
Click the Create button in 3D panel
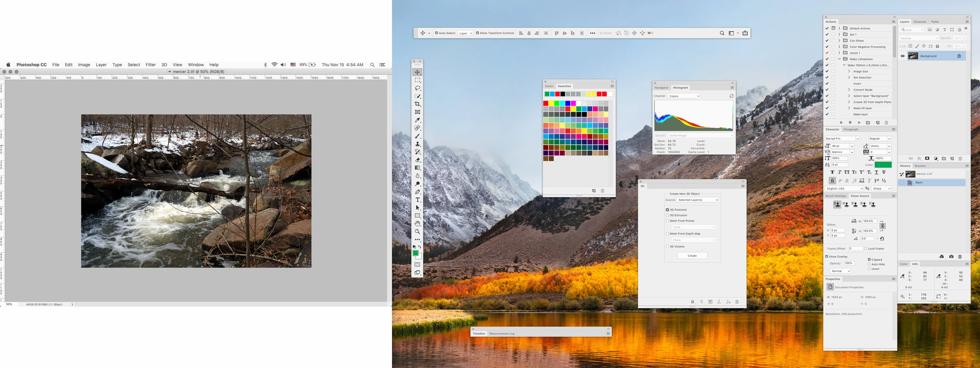[x=692, y=256]
